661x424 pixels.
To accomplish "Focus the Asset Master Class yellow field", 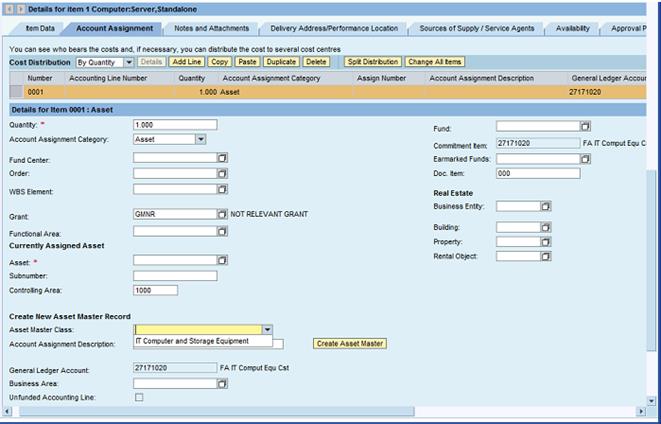I will click(198, 330).
